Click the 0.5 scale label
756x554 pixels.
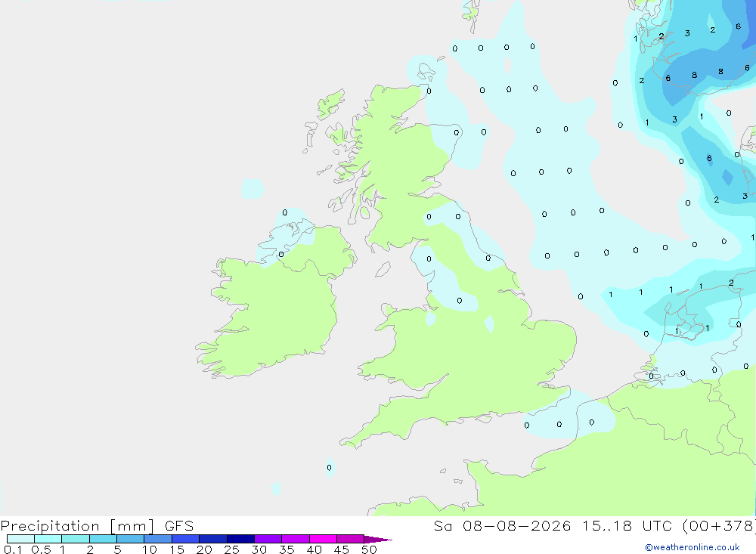click(41, 549)
